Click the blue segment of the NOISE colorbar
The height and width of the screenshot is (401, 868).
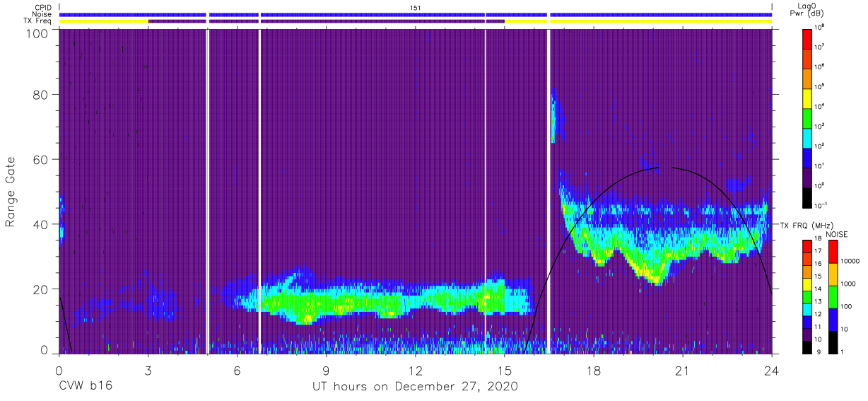coord(832,319)
